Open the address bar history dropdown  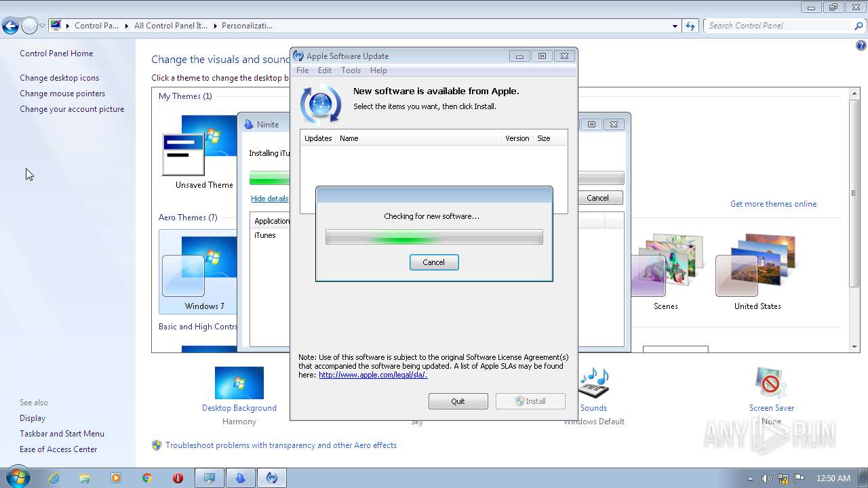(x=675, y=26)
